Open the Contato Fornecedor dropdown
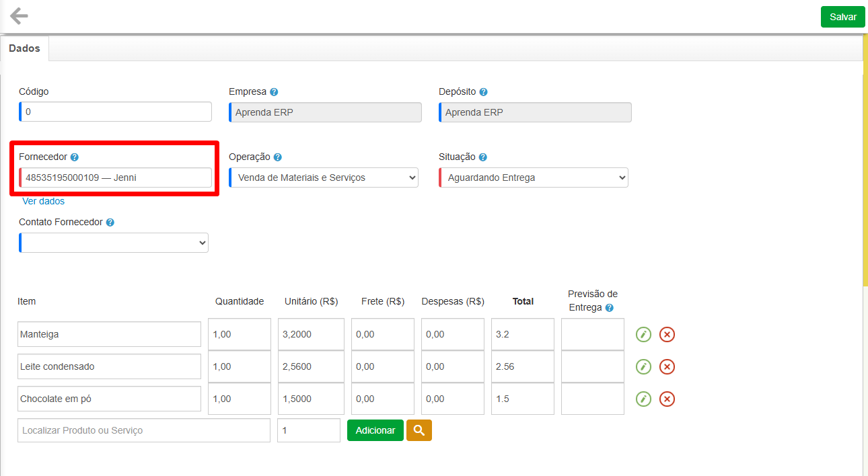The width and height of the screenshot is (868, 476). coord(114,243)
